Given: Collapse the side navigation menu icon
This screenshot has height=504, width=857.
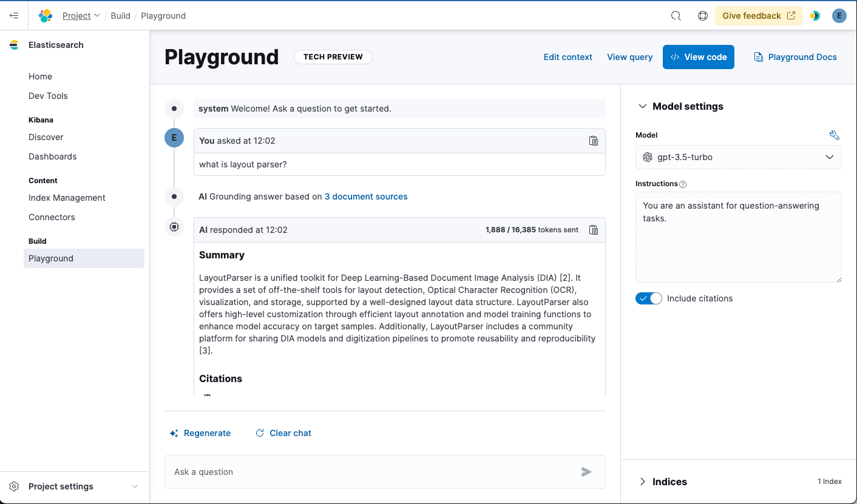Looking at the screenshot, I should (x=14, y=16).
